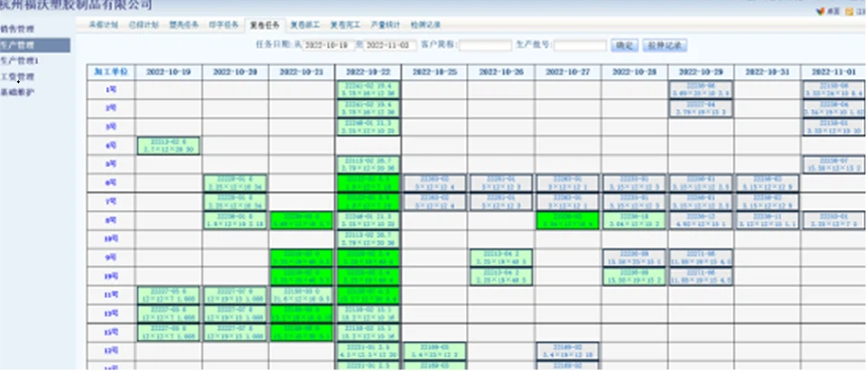
Task: Click the 加工单位 column header
Action: tap(111, 72)
